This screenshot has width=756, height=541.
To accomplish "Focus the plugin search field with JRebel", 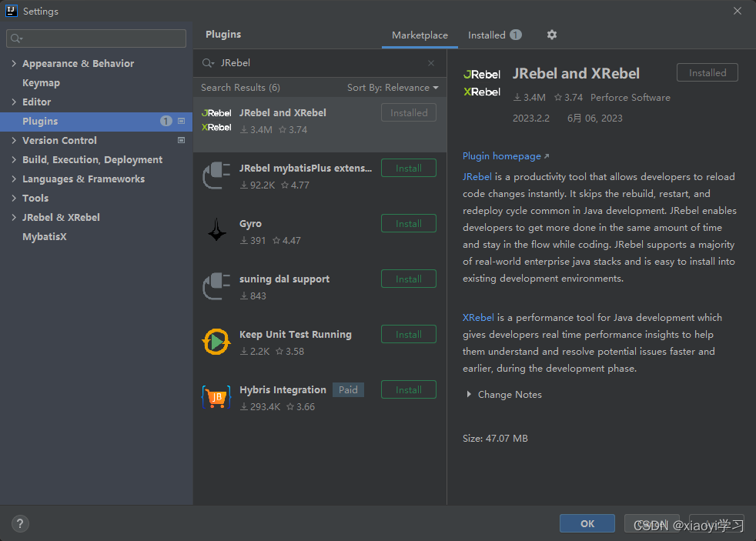I will 318,63.
